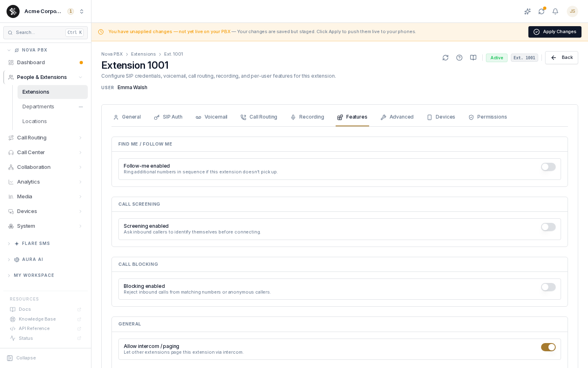Click the Search input field

(x=45, y=33)
